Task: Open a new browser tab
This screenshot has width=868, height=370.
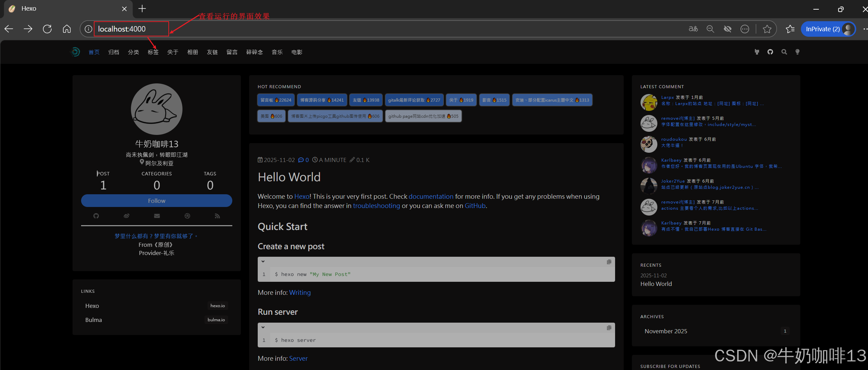Action: 142,9
